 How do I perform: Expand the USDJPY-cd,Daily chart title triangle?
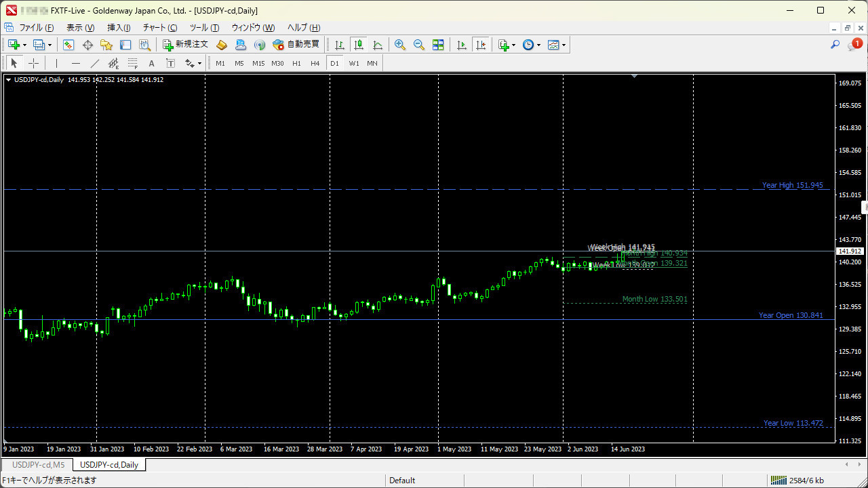pyautogui.click(x=8, y=79)
